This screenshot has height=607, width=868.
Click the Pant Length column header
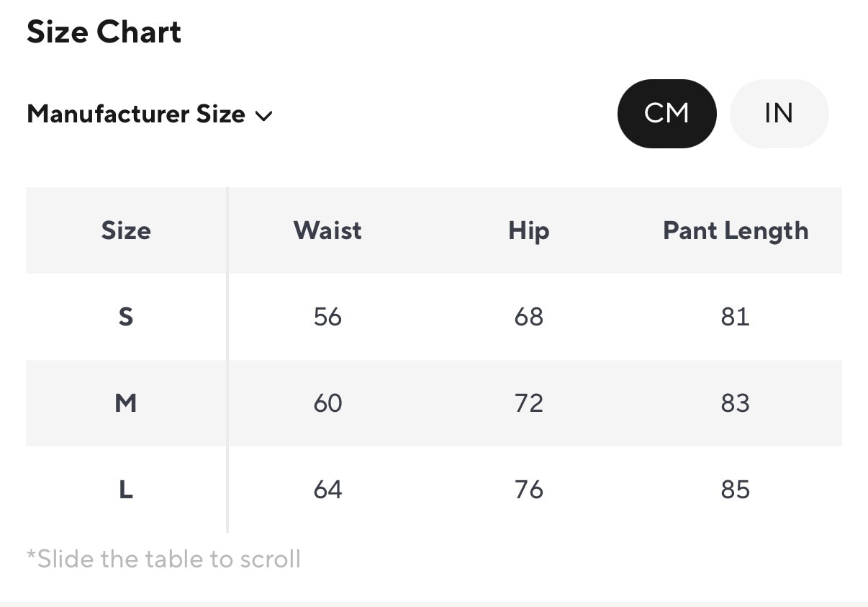[735, 231]
